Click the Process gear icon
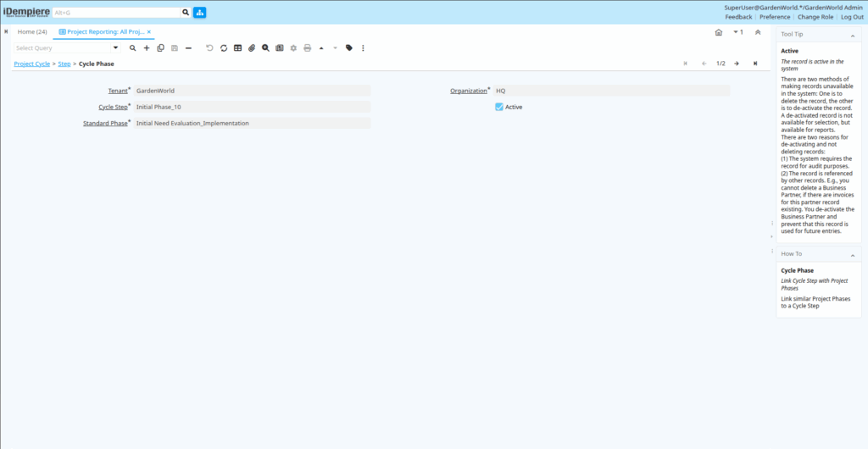 [293, 48]
